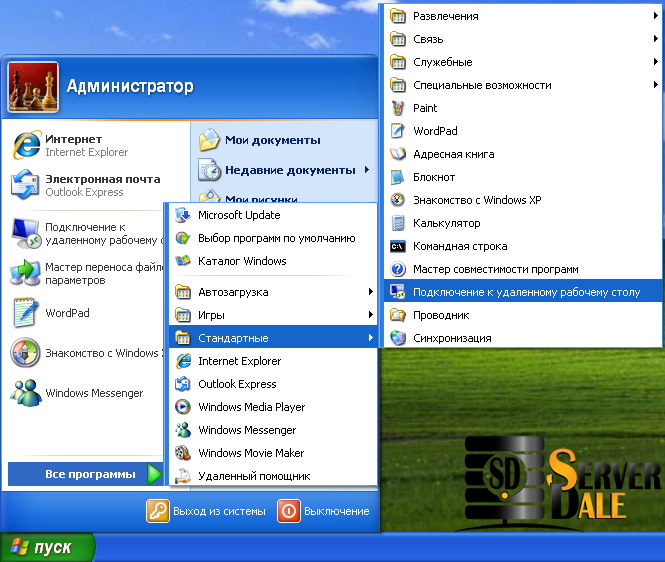Click Командная строка text

460,246
